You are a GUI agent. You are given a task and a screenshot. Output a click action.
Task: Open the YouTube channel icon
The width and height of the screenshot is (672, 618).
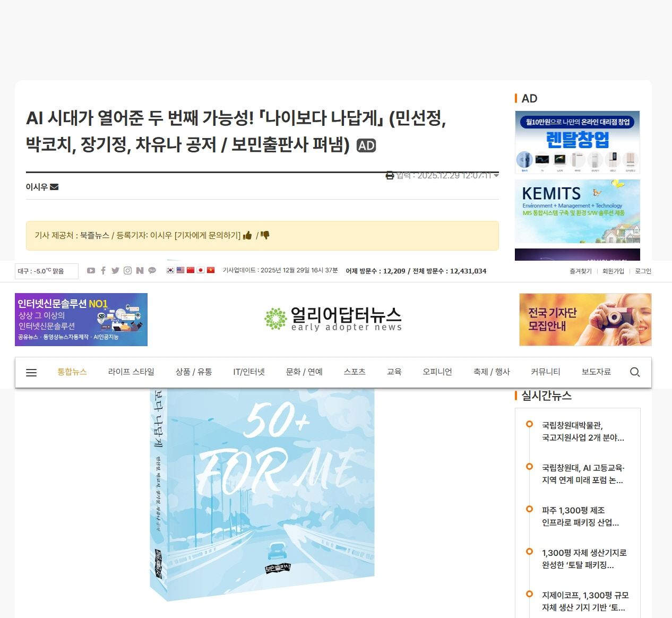(x=91, y=270)
